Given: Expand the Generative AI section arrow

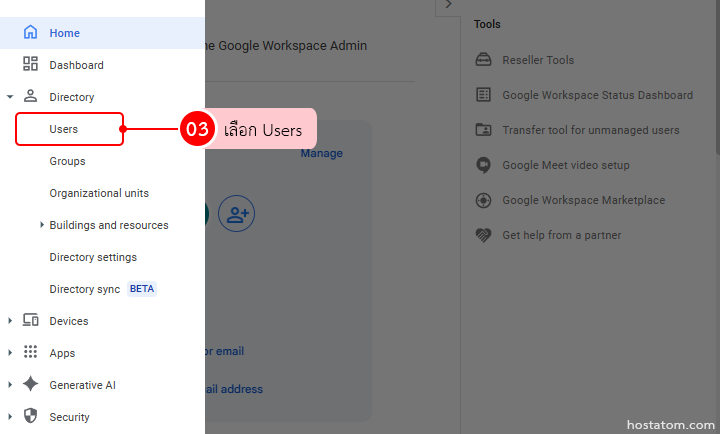Looking at the screenshot, I should (10, 384).
